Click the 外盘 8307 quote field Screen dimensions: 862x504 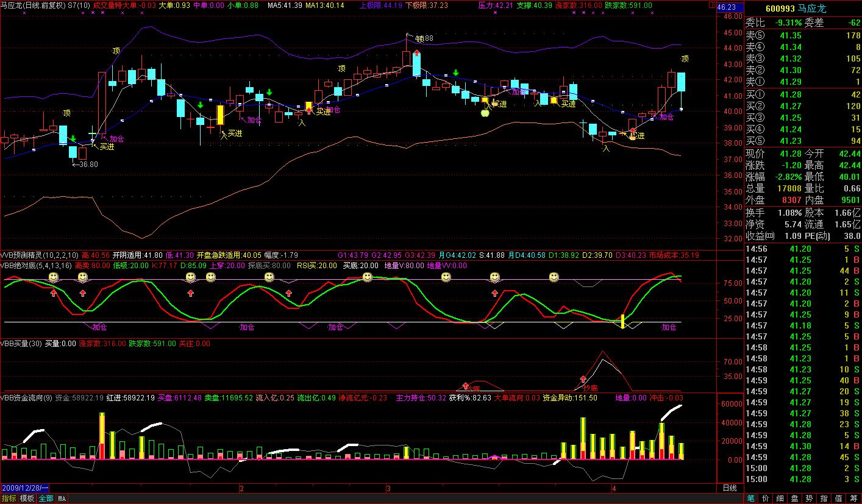pos(773,200)
